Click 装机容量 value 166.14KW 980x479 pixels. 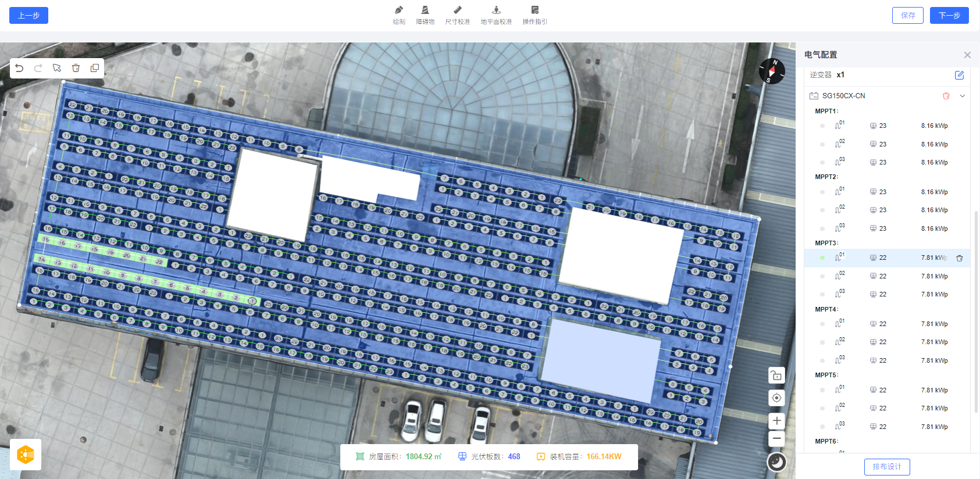click(x=604, y=457)
